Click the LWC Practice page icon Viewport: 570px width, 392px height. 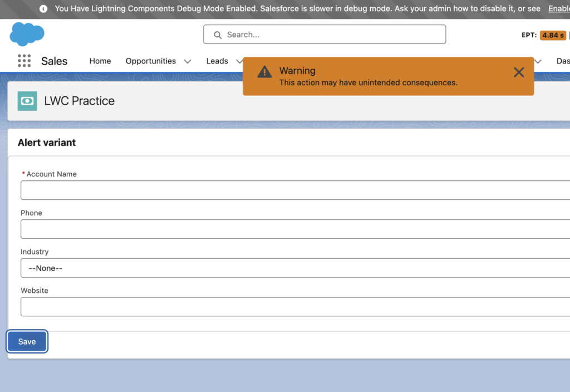[27, 101]
